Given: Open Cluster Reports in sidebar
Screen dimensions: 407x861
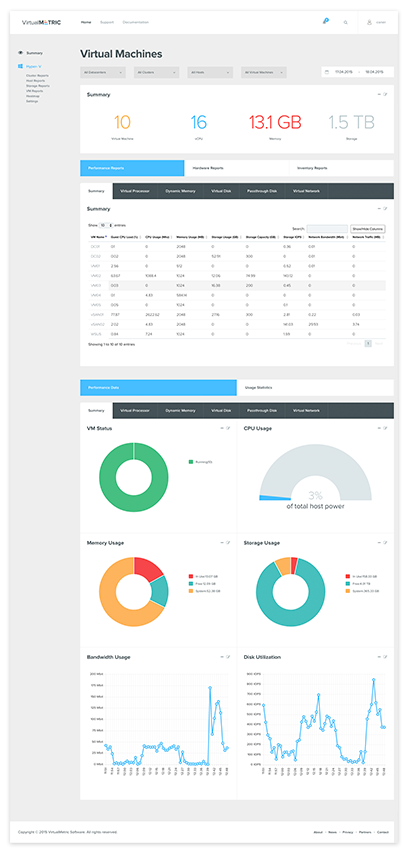Looking at the screenshot, I should (x=37, y=75).
